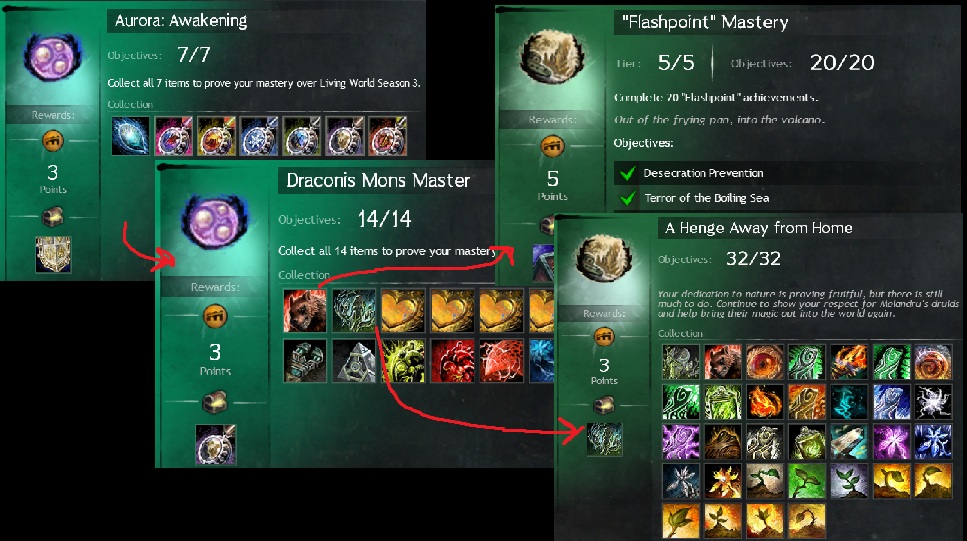Click the Aurora: Awakening purple orb icon
The width and height of the screenshot is (967, 541).
click(x=52, y=57)
